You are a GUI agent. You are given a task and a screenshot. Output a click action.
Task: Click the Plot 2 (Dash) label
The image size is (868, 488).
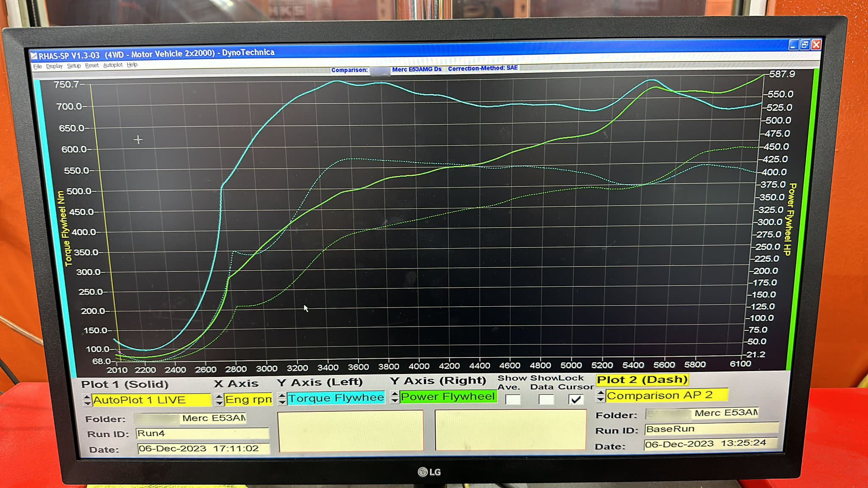[642, 380]
